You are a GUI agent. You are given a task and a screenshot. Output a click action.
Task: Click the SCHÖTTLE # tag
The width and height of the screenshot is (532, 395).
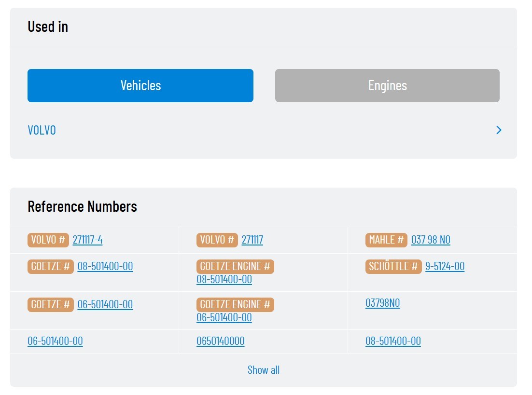[x=393, y=267]
